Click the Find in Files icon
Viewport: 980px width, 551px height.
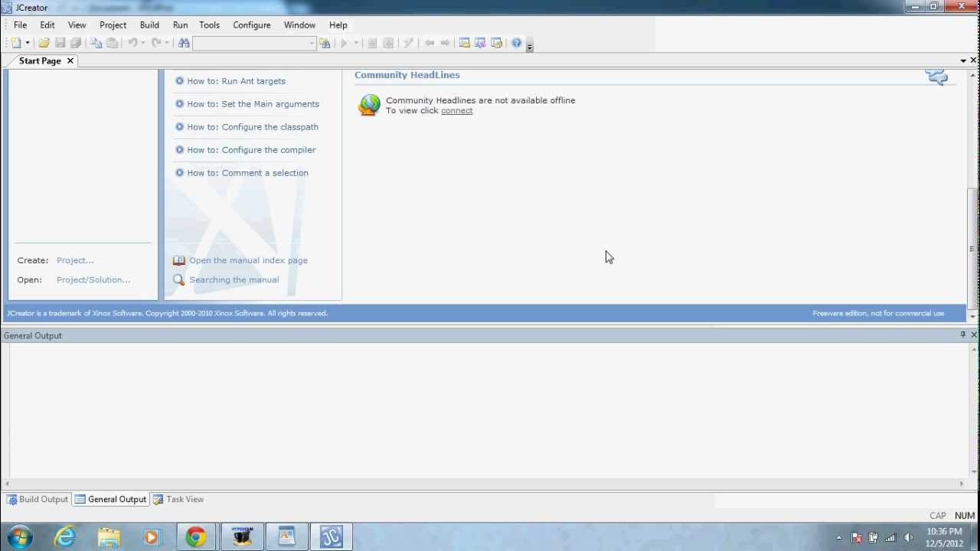click(x=325, y=44)
